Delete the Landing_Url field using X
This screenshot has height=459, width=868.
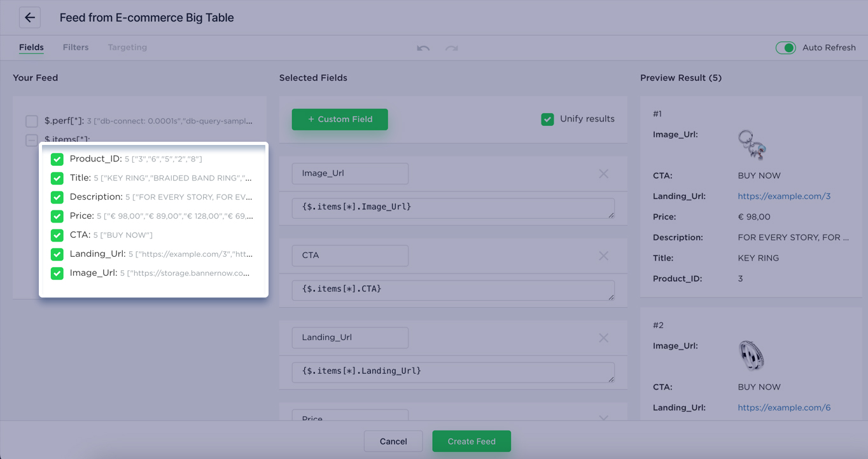tap(603, 338)
